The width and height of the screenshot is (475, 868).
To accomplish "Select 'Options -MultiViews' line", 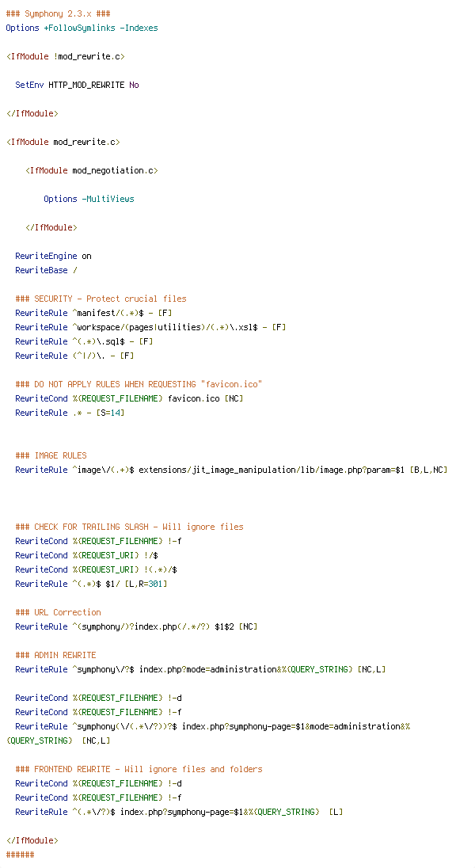I will click(89, 200).
